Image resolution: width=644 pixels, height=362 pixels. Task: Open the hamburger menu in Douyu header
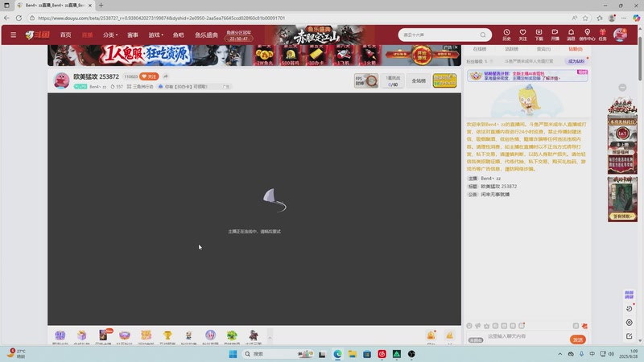13,35
